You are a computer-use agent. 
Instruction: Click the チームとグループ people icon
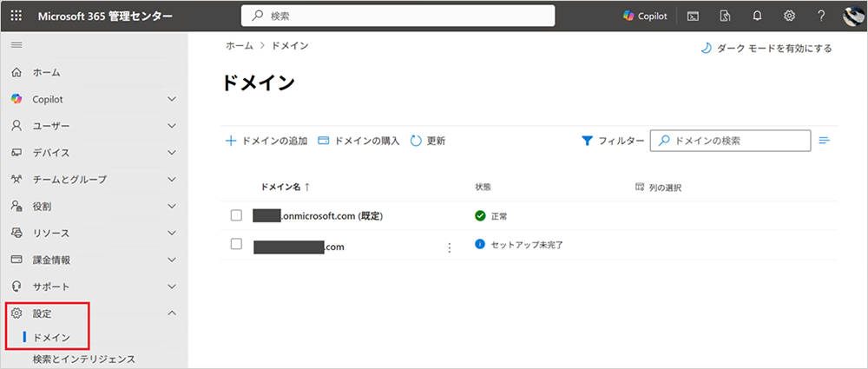point(16,180)
